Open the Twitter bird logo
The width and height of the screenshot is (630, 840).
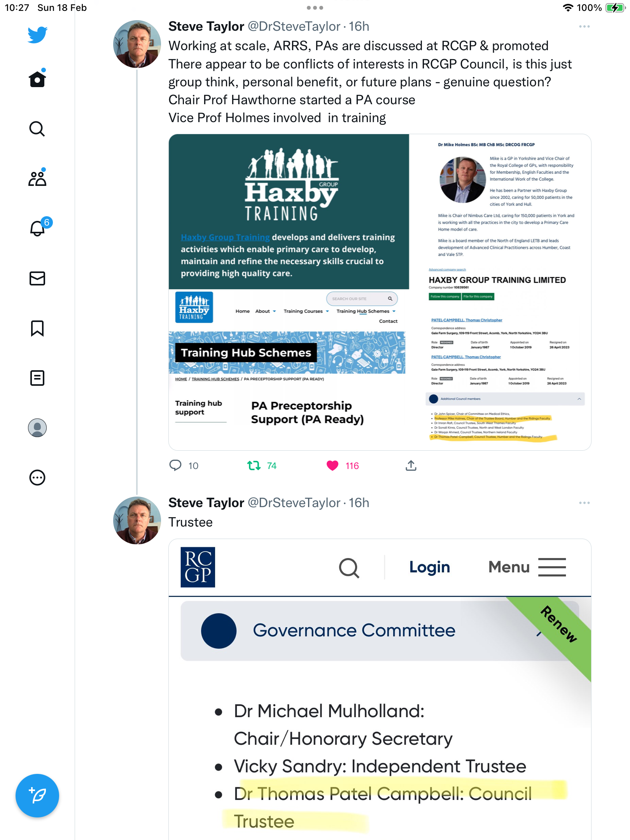[x=37, y=35]
